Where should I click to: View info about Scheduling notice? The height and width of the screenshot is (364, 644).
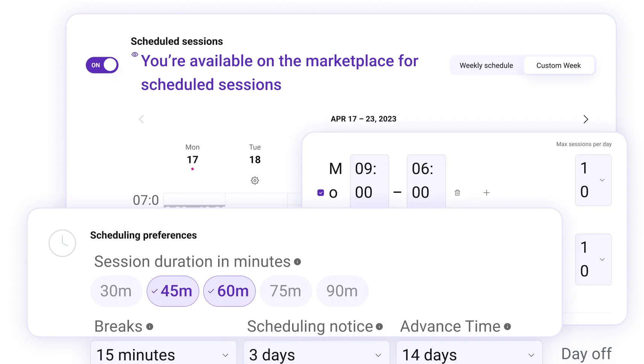pyautogui.click(x=379, y=327)
